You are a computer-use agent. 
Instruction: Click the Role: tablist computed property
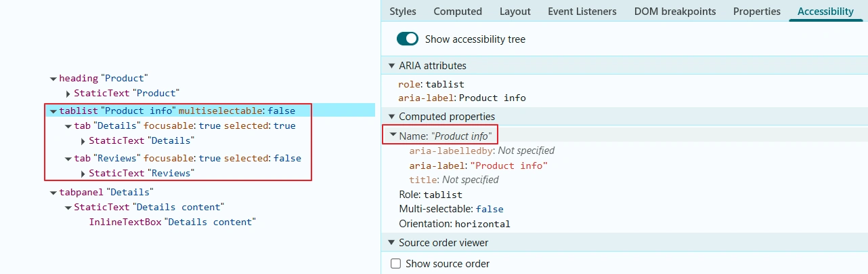tap(431, 195)
